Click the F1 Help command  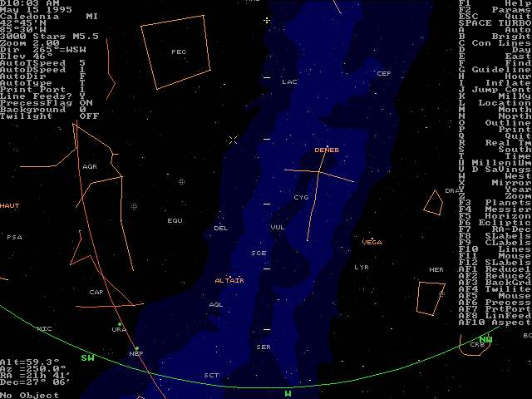pos(495,2)
